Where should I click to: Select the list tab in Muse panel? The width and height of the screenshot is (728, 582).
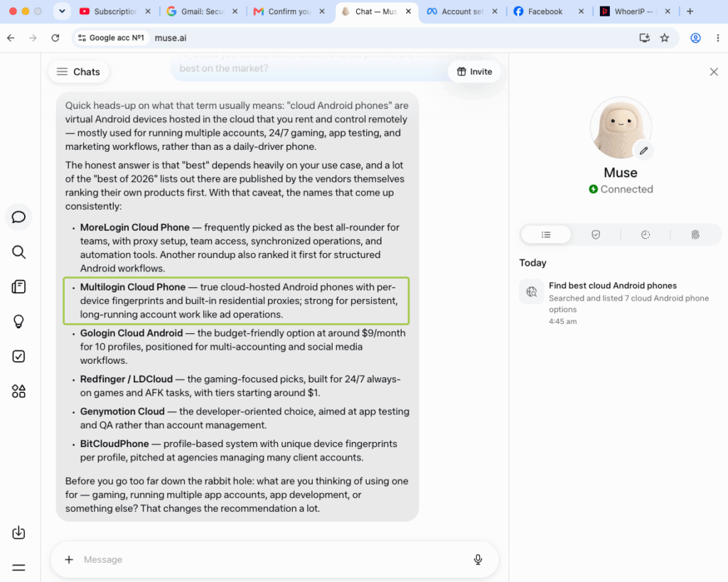tap(546, 235)
